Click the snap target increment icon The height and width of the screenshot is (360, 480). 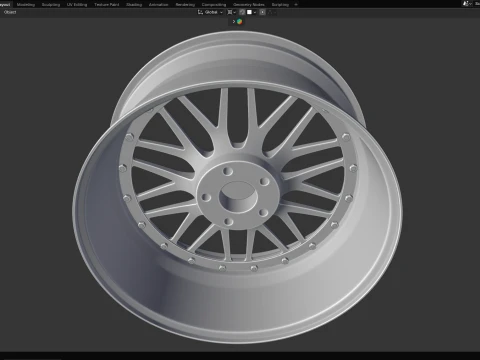pyautogui.click(x=249, y=12)
